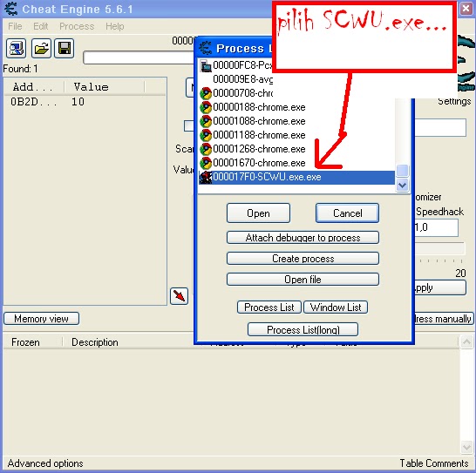Viewport: 476px width, 473px height.
Task: Click Advanced options at bottom left
Action: coord(45,463)
